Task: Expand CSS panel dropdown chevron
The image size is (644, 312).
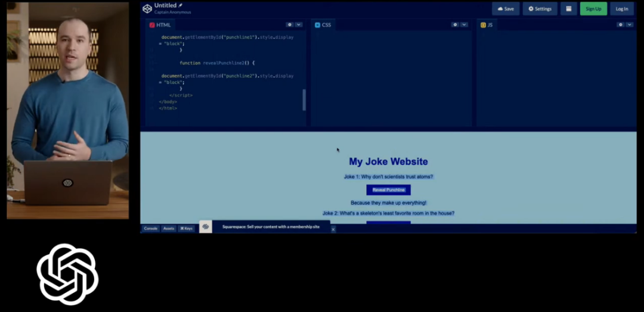Action: (464, 24)
